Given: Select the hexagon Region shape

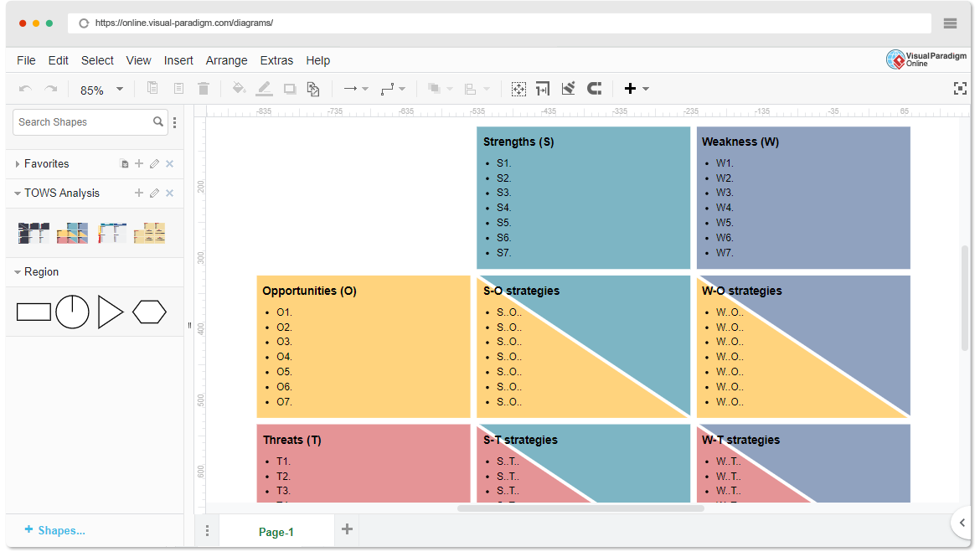Looking at the screenshot, I should [x=149, y=312].
